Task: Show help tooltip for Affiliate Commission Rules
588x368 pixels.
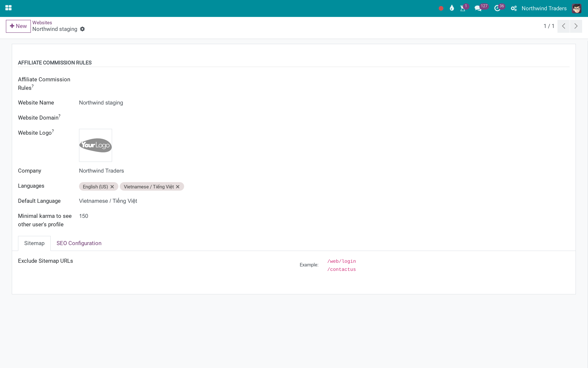Action: [x=33, y=86]
